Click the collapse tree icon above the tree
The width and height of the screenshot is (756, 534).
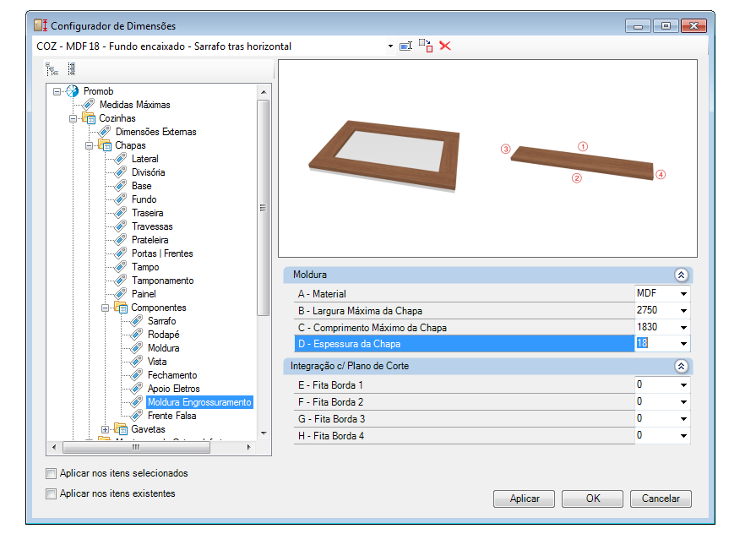(71, 69)
